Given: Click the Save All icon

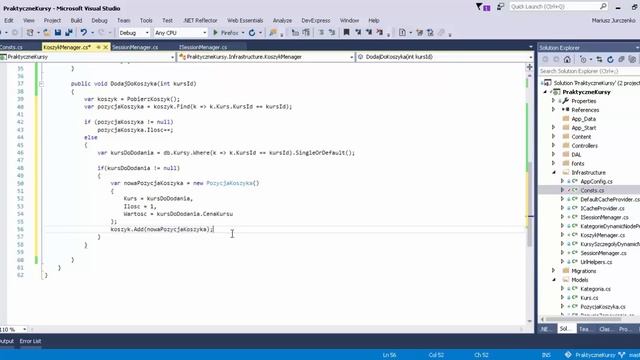Looking at the screenshot, I should tap(69, 32).
